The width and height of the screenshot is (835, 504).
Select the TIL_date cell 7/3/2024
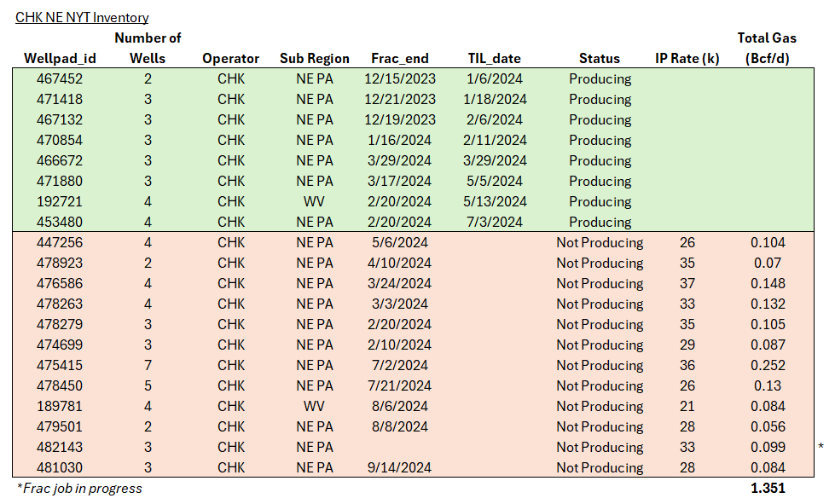495,222
